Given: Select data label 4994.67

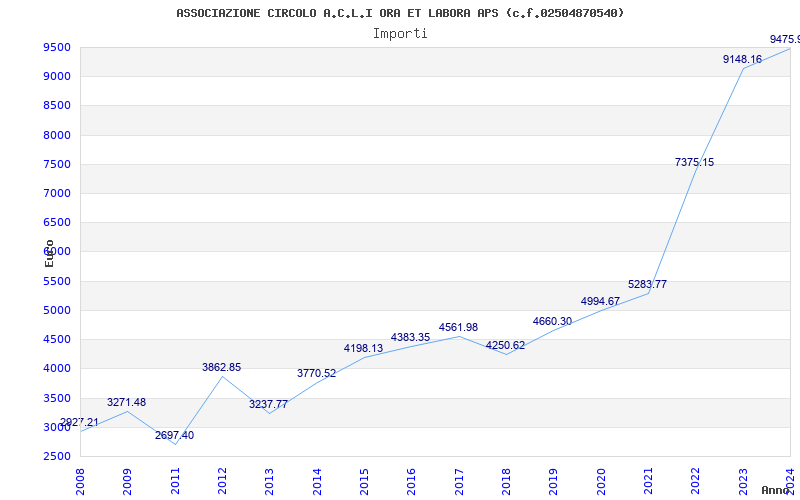Looking at the screenshot, I should 600,302.
